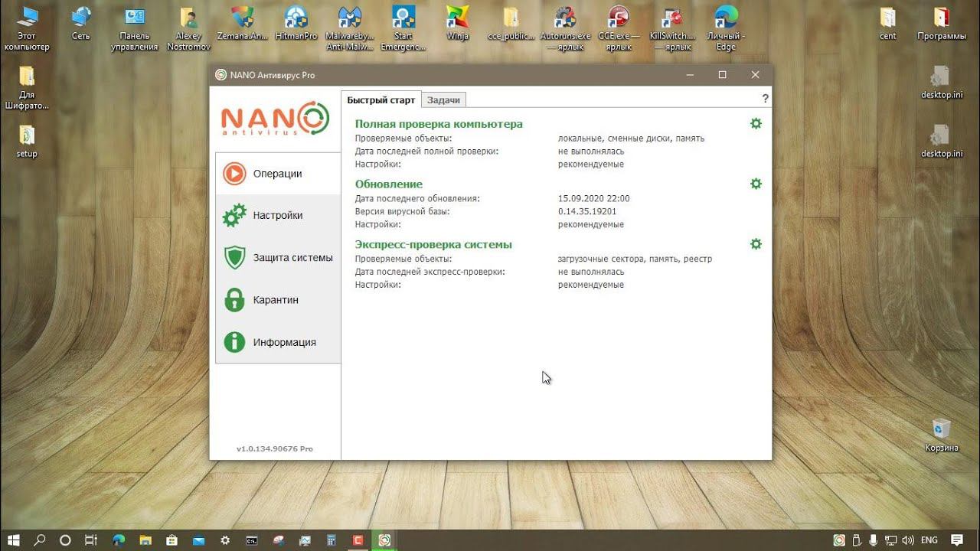980x551 pixels.
Task: Open gear settings for Полная проверка компьютера
Action: [756, 123]
